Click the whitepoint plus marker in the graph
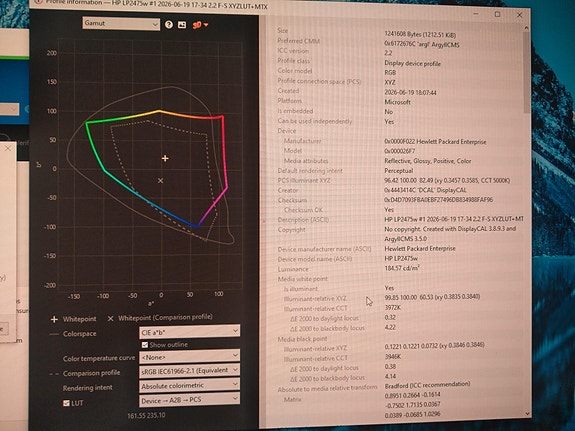This screenshot has height=431, width=575. tap(165, 158)
